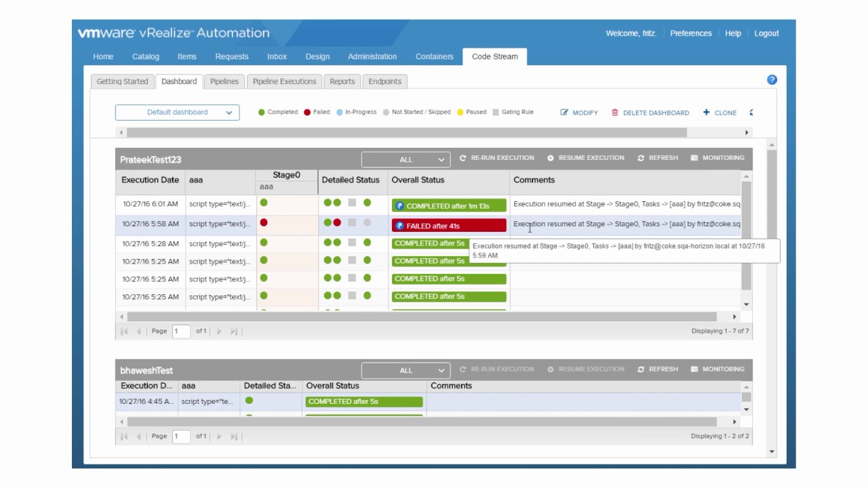The width and height of the screenshot is (868, 488).
Task: Open the ALL filter dropdown in bhaweshTest
Action: point(406,370)
